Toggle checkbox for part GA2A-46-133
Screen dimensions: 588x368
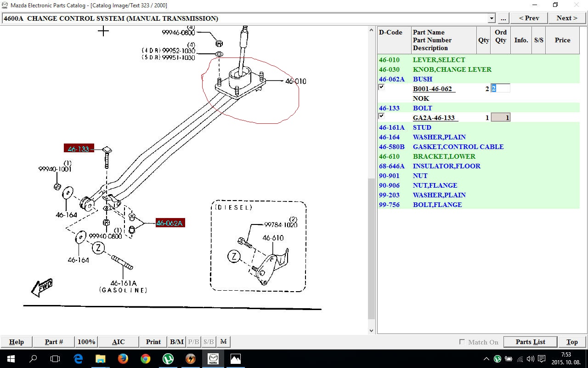(381, 116)
